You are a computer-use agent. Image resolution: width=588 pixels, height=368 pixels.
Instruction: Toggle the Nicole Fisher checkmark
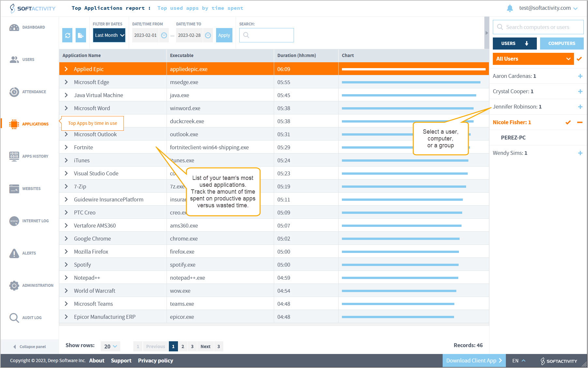(x=568, y=122)
